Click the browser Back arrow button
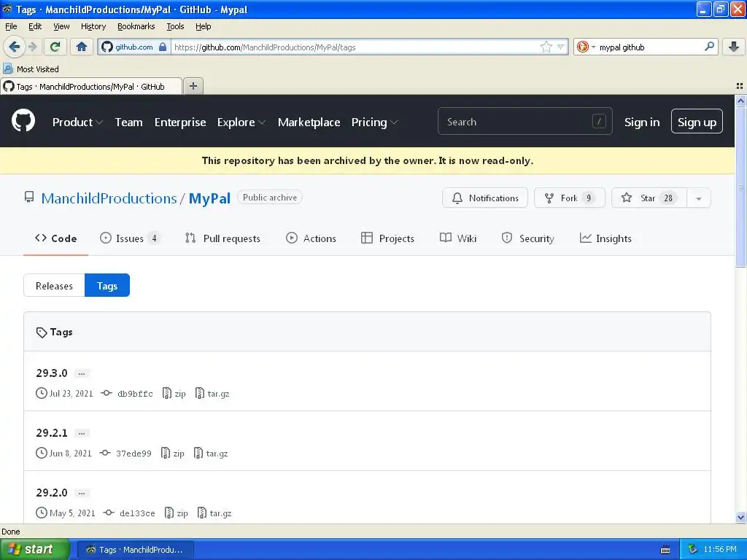The image size is (747, 560). (14, 47)
